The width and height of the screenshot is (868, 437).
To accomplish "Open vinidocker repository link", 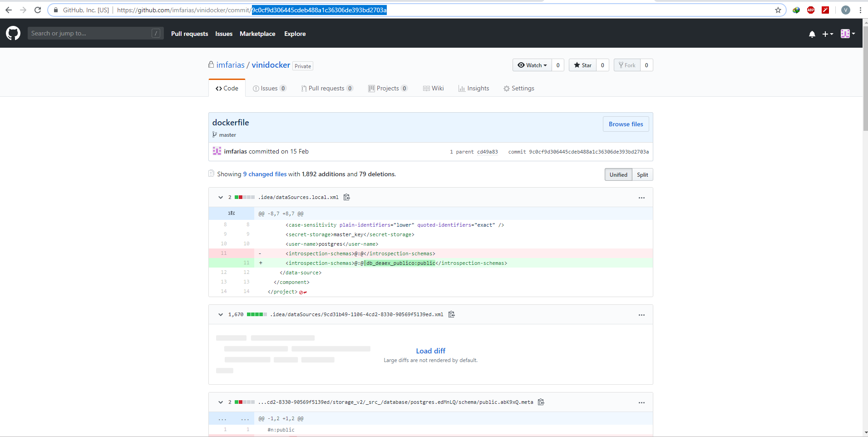I will pos(271,65).
